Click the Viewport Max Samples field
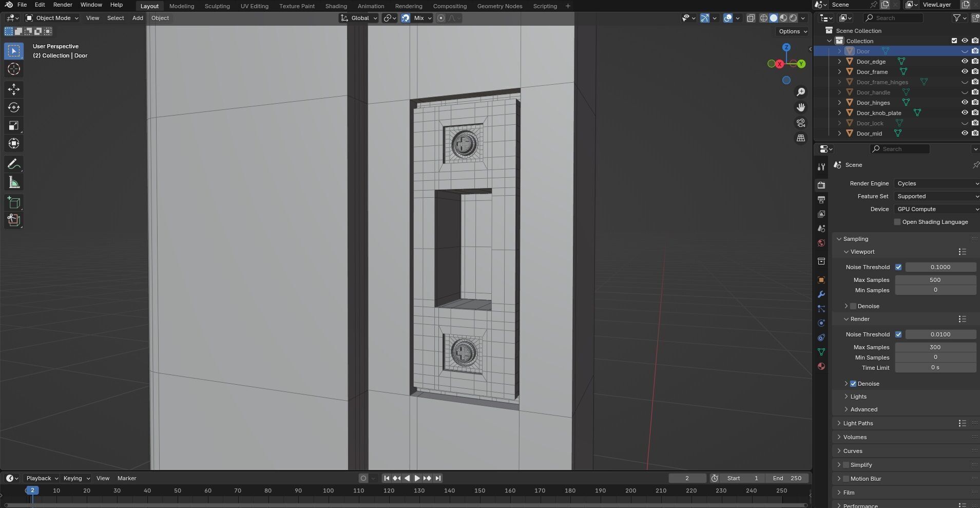The image size is (980, 508). [x=935, y=280]
